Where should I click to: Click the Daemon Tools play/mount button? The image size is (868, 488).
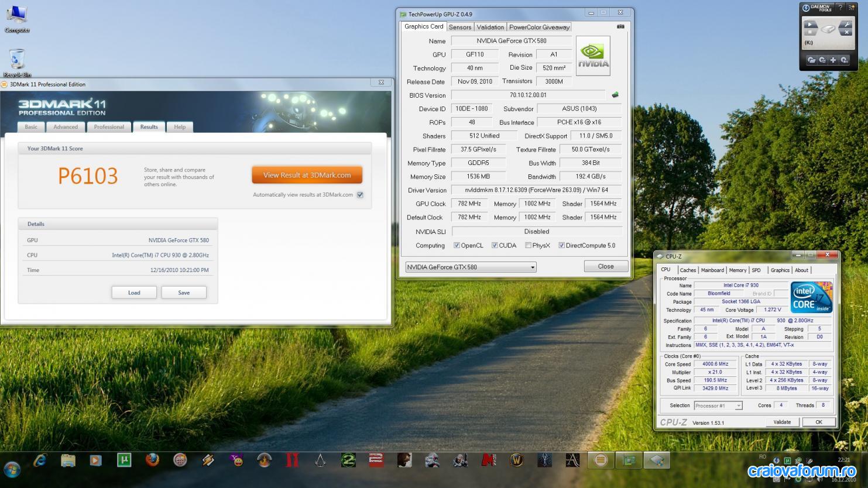811,25
